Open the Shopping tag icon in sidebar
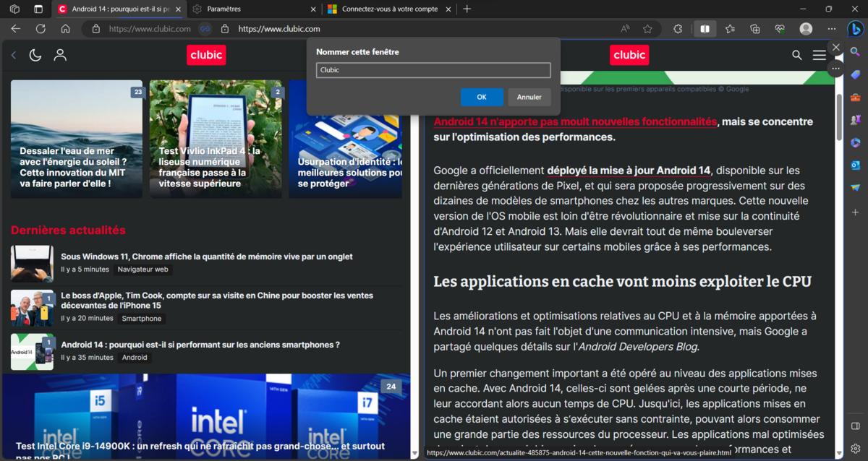This screenshot has height=461, width=868. click(x=856, y=74)
